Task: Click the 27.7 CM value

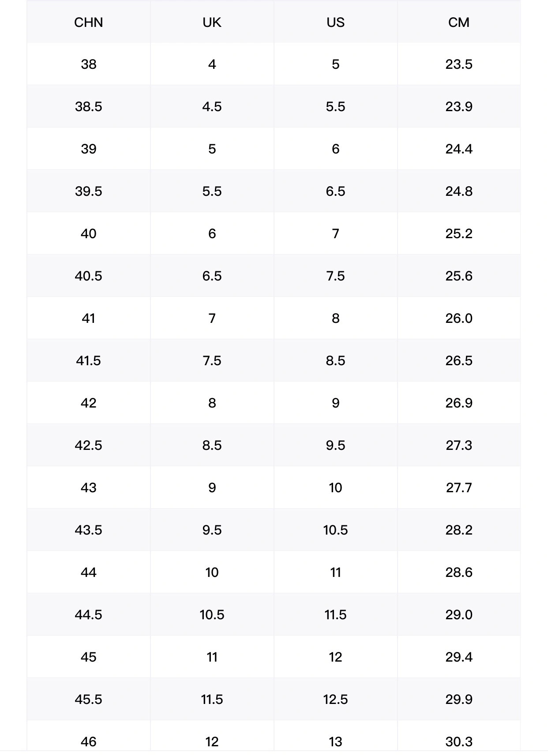Action: [x=459, y=488]
